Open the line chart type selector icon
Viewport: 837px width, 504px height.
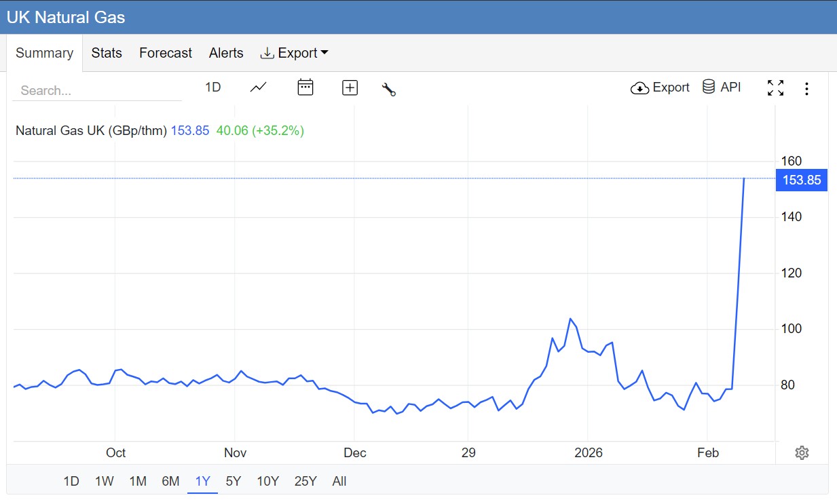(258, 88)
